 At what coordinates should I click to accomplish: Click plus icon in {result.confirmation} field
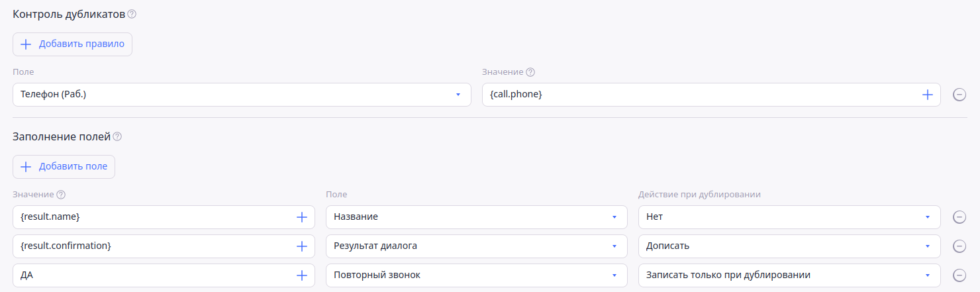point(301,246)
